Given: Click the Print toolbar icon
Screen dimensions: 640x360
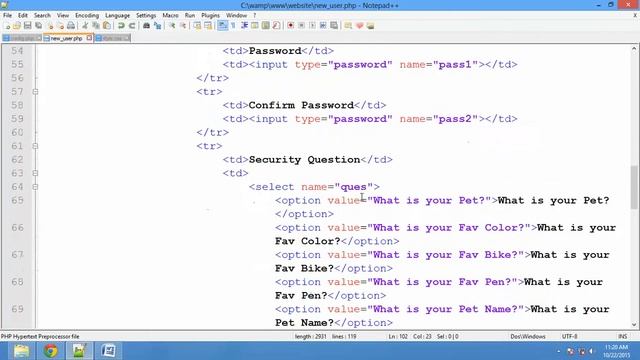Looking at the screenshot, I should pos(71,26).
